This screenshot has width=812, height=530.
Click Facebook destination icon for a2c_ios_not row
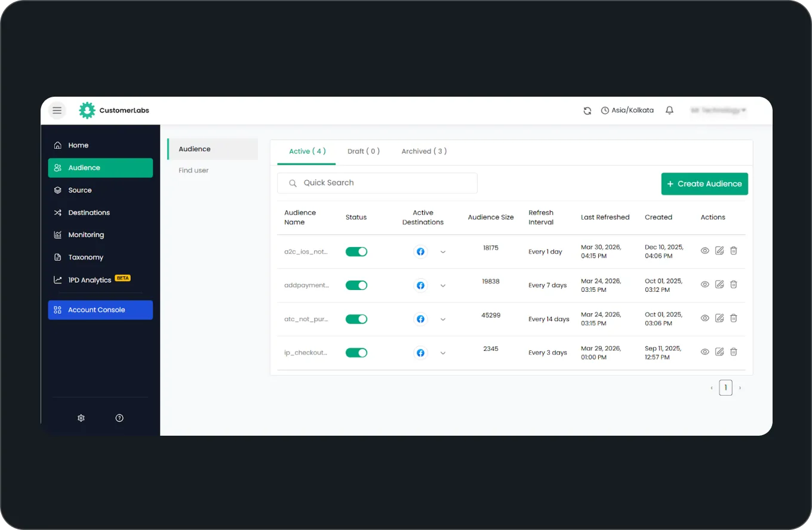click(421, 252)
